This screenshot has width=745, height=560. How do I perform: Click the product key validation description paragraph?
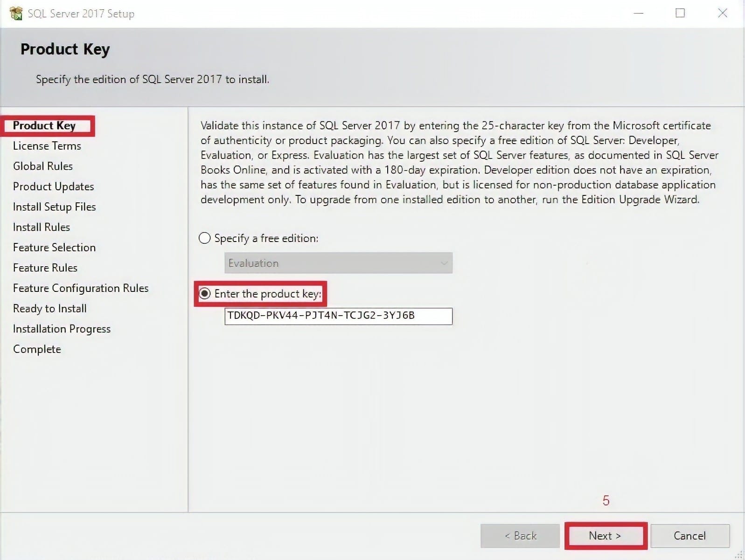click(460, 162)
